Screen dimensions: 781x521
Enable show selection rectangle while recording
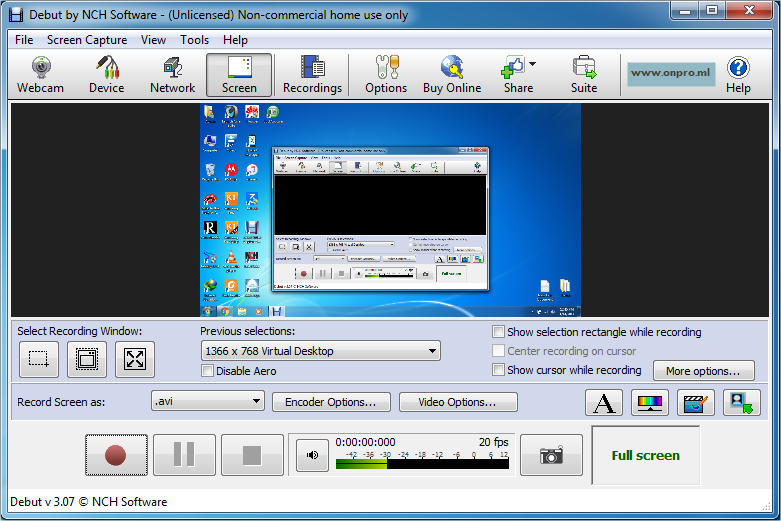tap(498, 332)
